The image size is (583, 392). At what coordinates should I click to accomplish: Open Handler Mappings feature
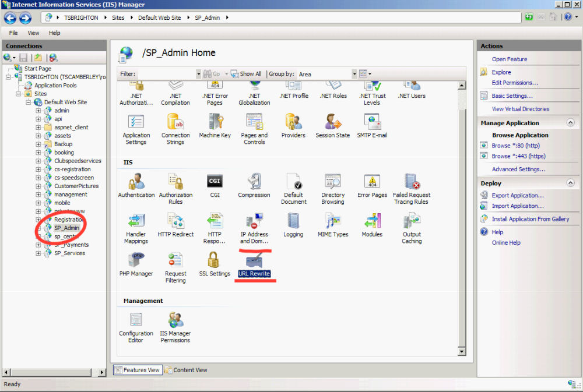[x=136, y=228]
